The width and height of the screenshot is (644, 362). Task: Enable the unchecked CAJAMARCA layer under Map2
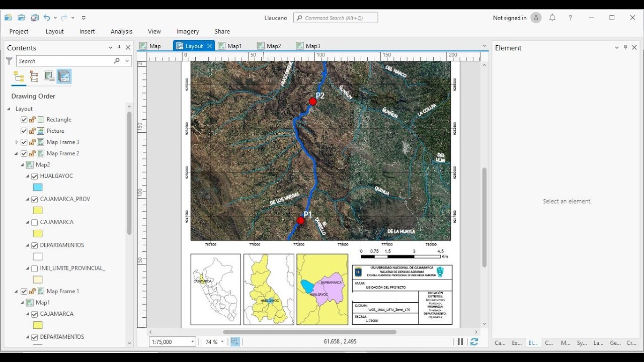click(35, 222)
